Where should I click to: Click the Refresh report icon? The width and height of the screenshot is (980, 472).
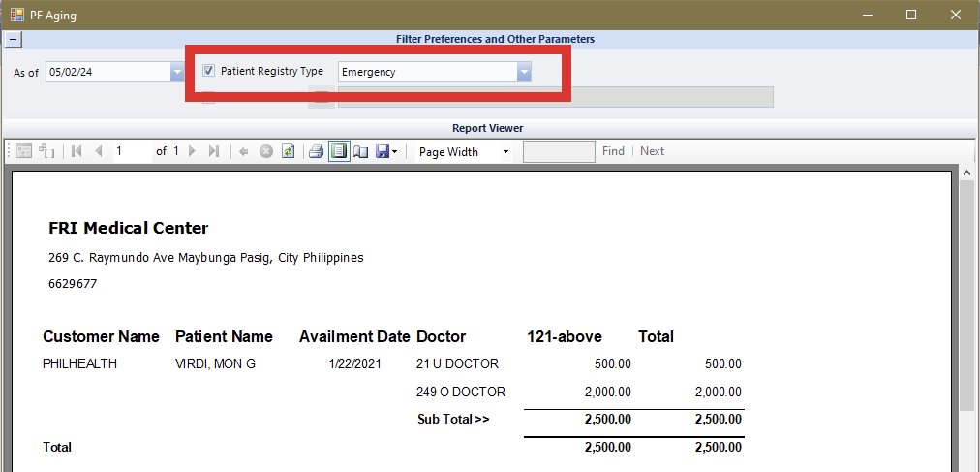pyautogui.click(x=288, y=151)
